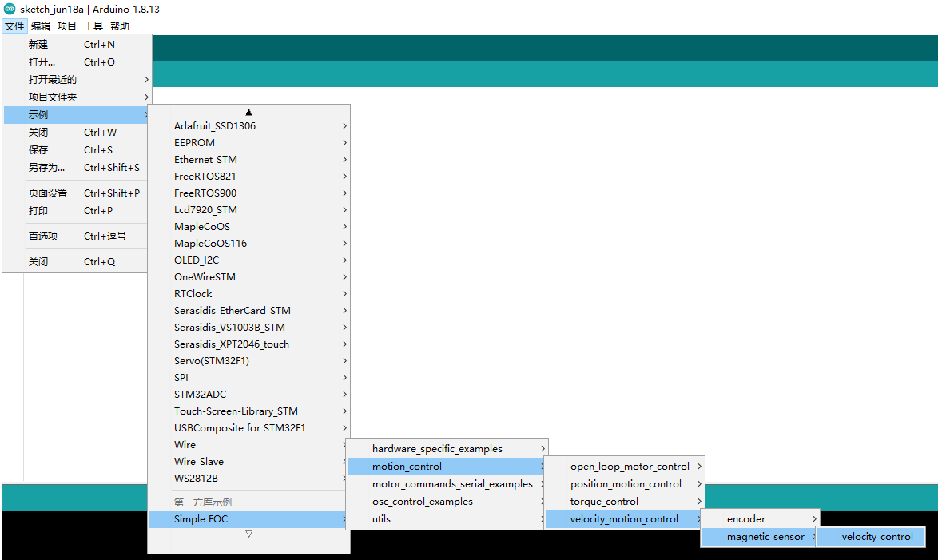Expand Adafruit_SSD1306 examples
The height and width of the screenshot is (560, 938).
pos(248,125)
